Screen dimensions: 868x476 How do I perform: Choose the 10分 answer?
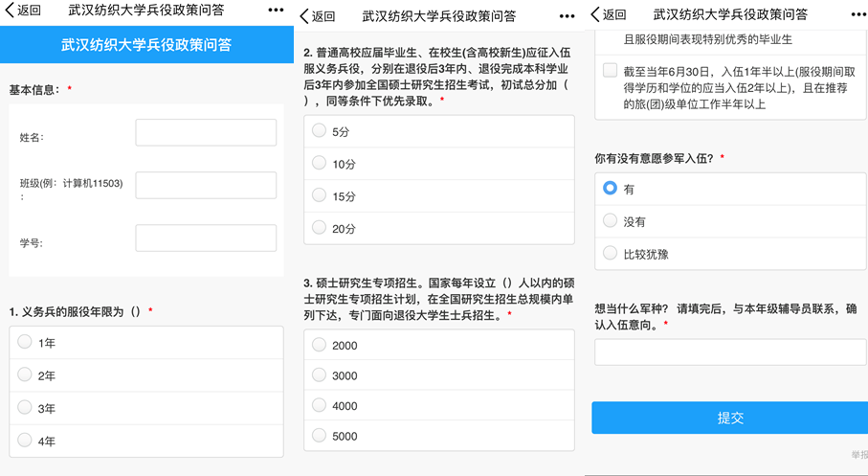(x=439, y=164)
